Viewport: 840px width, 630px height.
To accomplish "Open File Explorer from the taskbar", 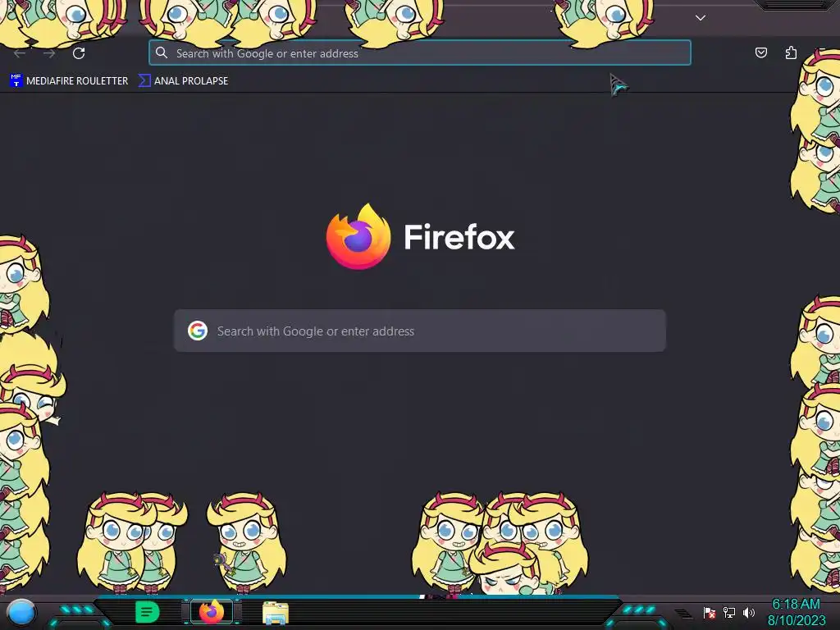I will pos(276,613).
